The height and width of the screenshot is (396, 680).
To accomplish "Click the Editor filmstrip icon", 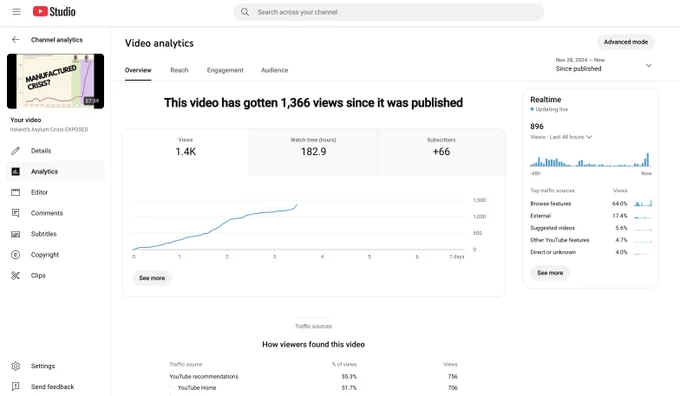I will [x=16, y=192].
